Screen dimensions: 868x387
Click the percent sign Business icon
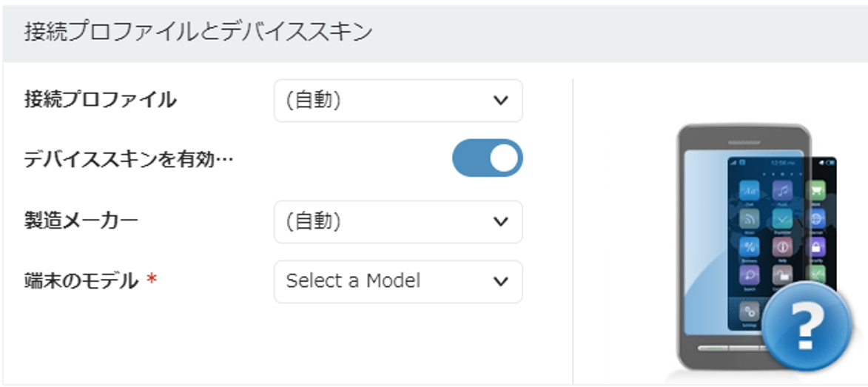point(749,247)
